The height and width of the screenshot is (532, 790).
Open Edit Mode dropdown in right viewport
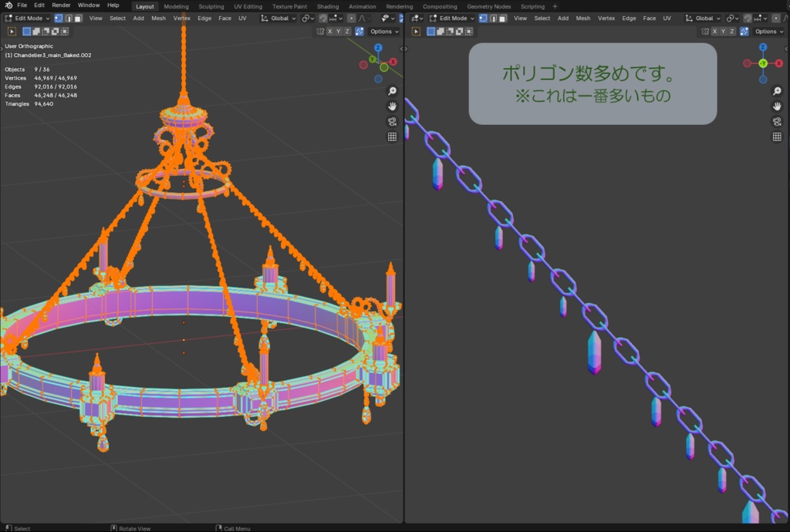pos(452,19)
